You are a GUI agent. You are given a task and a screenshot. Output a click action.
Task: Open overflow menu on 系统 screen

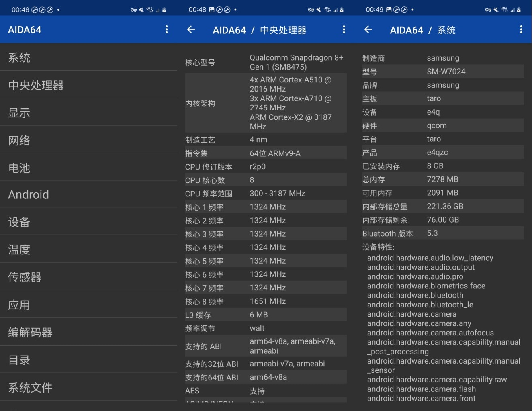521,29
